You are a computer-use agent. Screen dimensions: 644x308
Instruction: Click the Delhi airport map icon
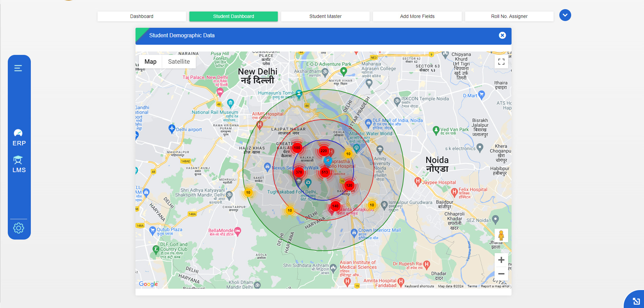(x=172, y=129)
